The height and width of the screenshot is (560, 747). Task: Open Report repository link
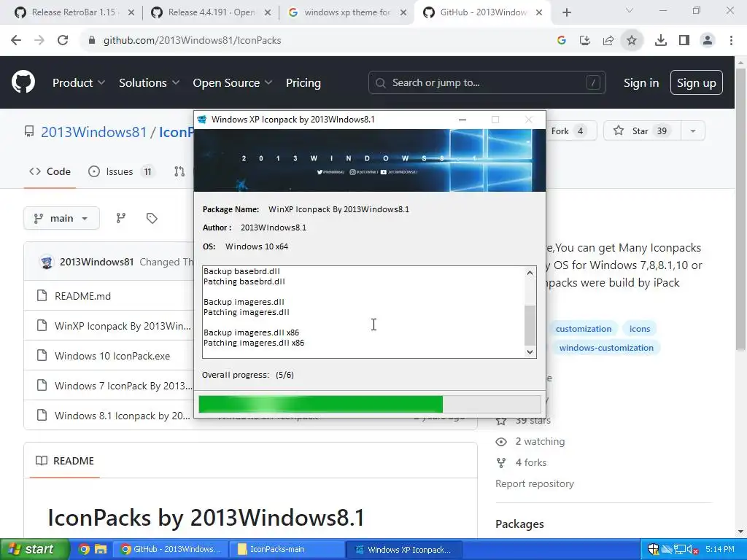click(x=535, y=484)
